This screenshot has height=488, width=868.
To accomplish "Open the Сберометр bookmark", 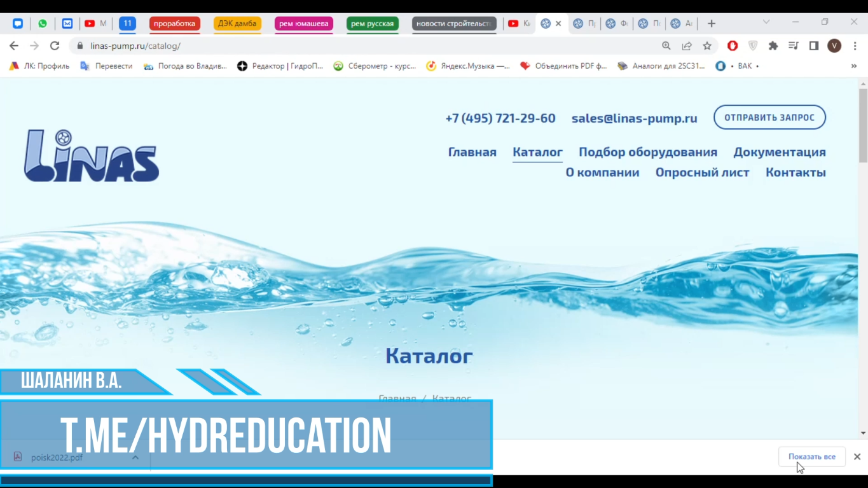I will coord(375,66).
